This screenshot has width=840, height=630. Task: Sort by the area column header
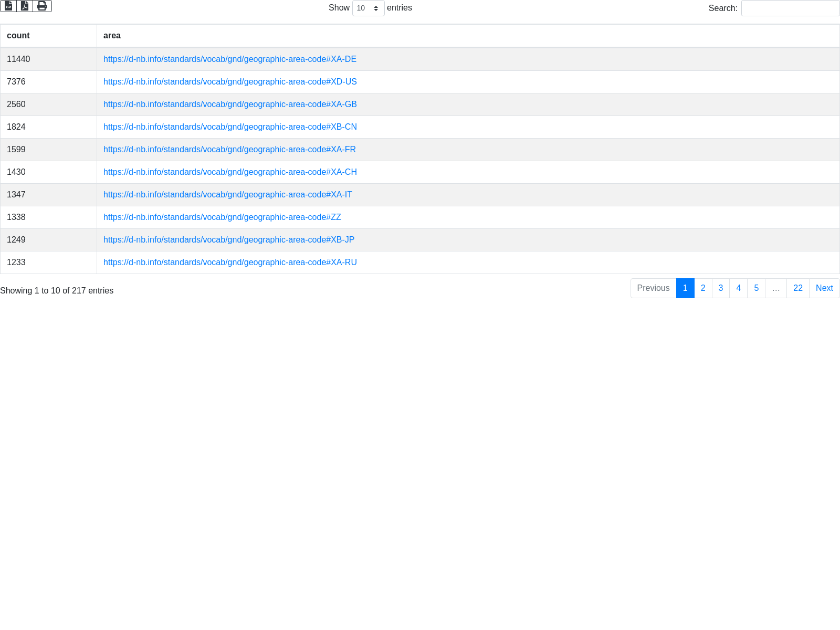[112, 36]
